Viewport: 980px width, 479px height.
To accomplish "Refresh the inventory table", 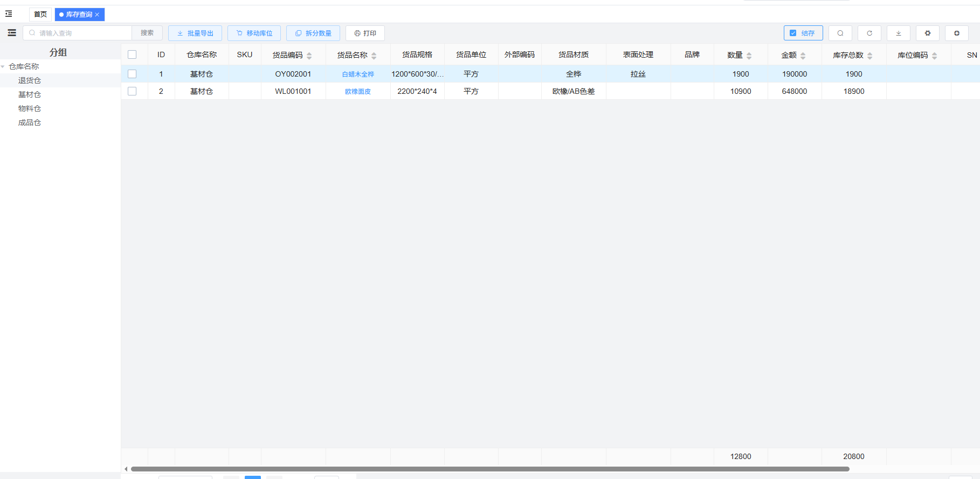I will coord(869,33).
